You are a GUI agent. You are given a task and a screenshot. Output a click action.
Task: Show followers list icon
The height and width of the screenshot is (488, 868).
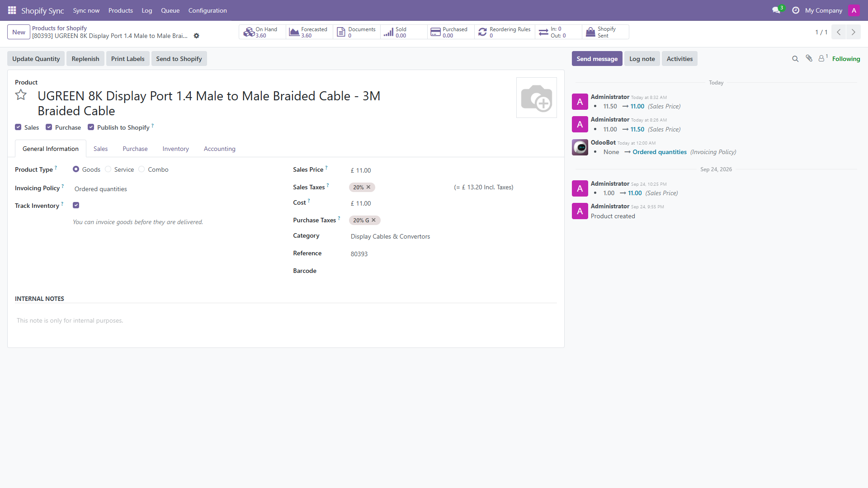click(x=823, y=58)
